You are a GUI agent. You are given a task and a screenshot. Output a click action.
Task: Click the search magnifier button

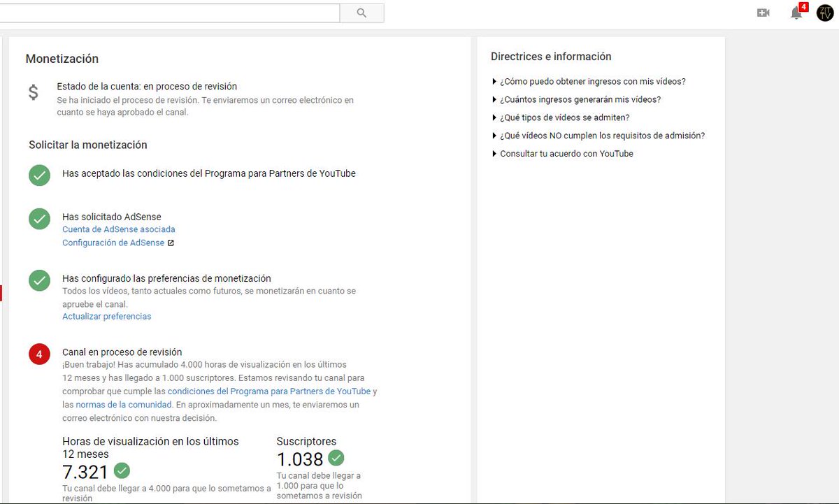pos(361,13)
